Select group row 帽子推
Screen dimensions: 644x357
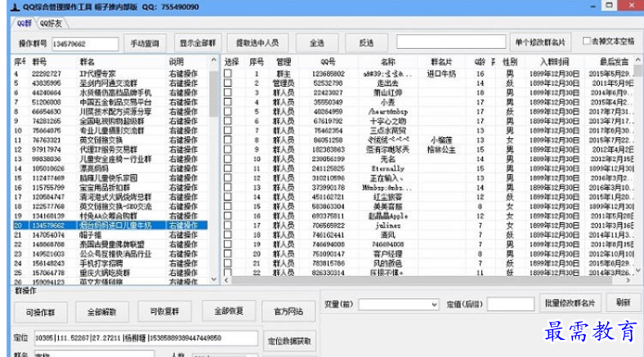110,235
